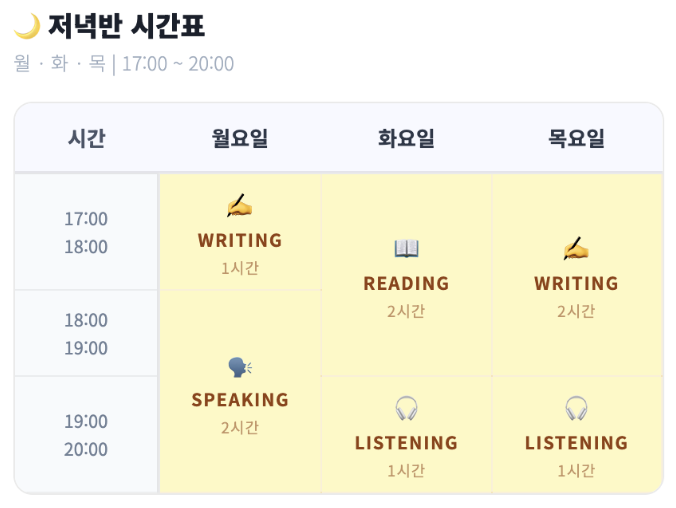Click the 저녁반 시간표 title text
Screen dimensions: 676x508
126,26
